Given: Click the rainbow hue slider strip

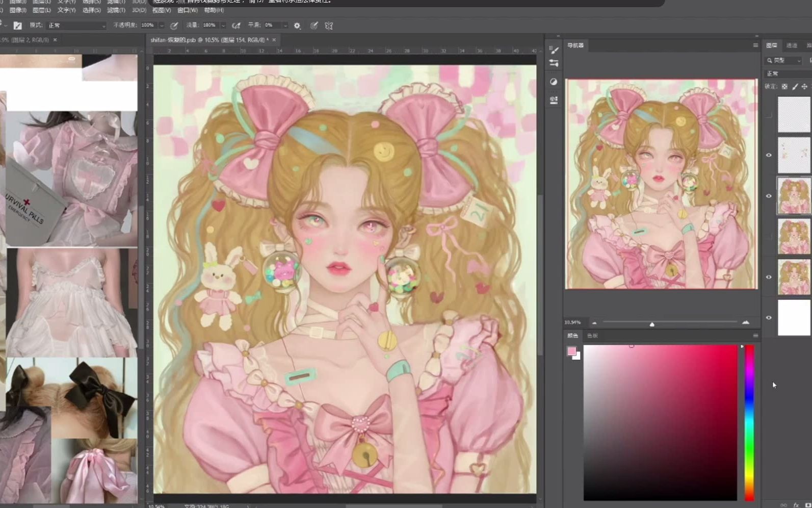Looking at the screenshot, I should click(x=749, y=423).
